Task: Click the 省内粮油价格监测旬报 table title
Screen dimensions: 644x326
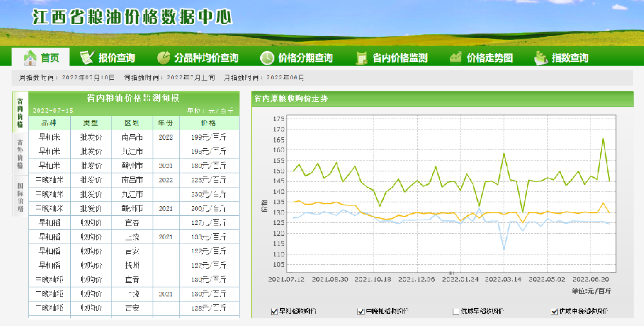Action: point(133,99)
